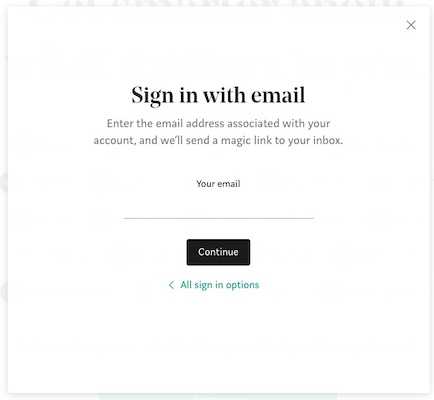Close the sign in dialog with the X
Viewport: 434px width, 400px height.
[411, 25]
